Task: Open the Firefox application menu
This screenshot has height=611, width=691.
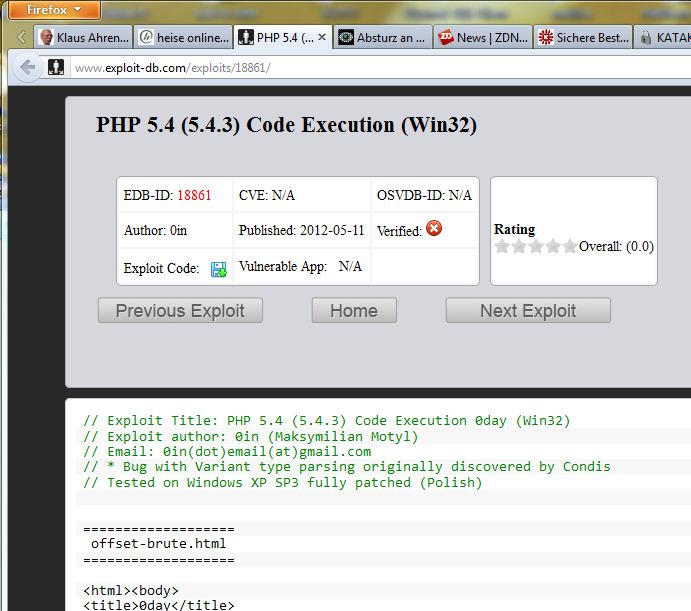Action: click(54, 10)
